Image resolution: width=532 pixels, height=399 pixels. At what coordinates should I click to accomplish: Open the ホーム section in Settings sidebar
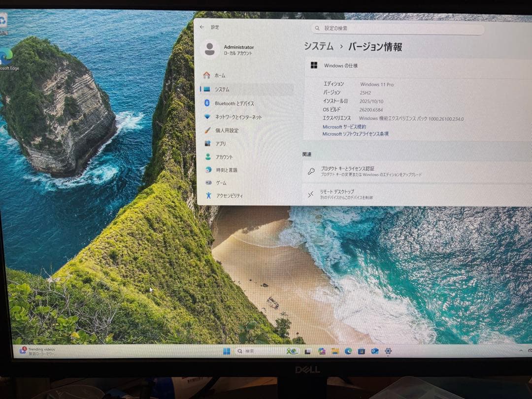pos(221,76)
